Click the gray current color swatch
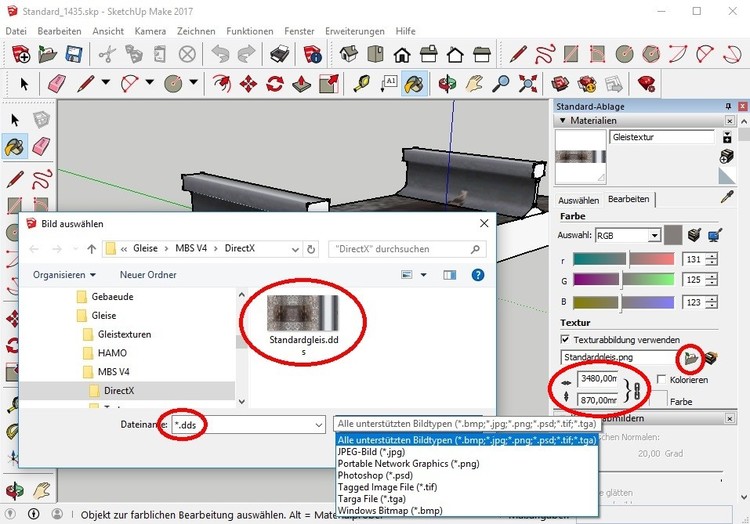The height and width of the screenshot is (524, 750). click(x=673, y=235)
